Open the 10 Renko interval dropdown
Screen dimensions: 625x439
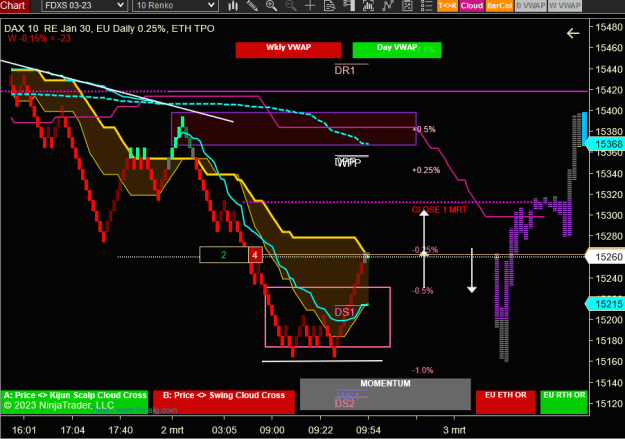[x=175, y=6]
